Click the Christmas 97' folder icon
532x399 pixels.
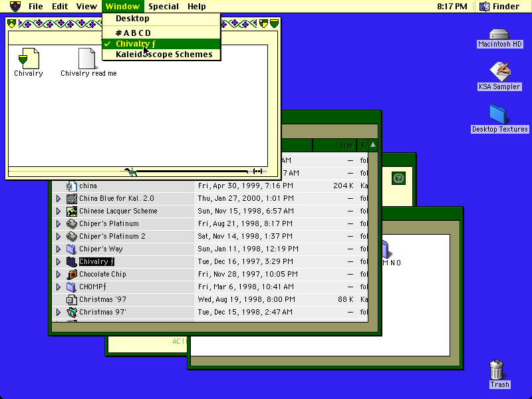tap(72, 312)
